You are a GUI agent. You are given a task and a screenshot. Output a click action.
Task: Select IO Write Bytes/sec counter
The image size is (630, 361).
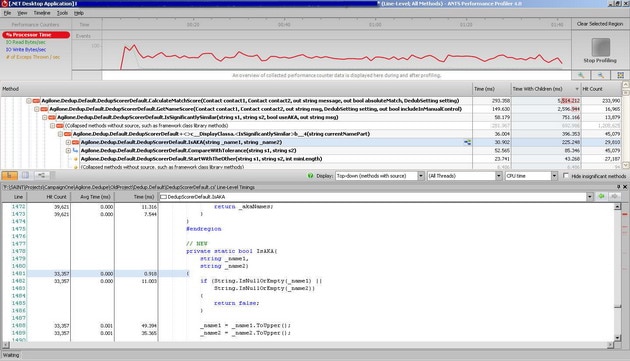click(26, 49)
